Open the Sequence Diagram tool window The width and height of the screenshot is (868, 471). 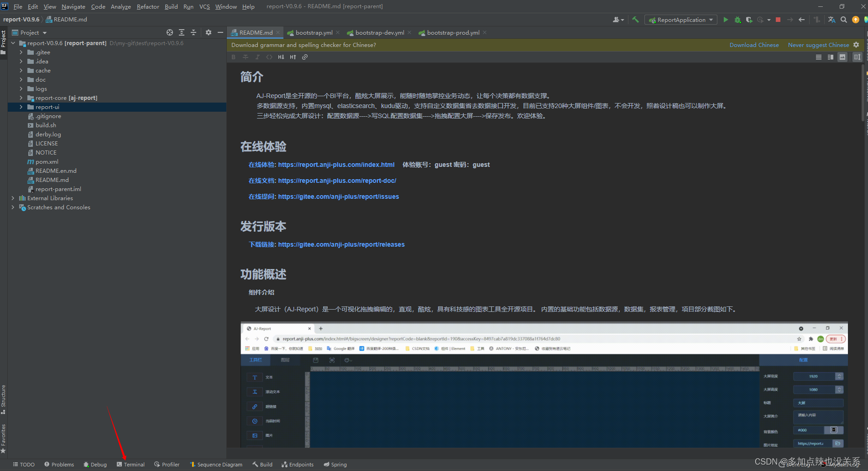216,465
